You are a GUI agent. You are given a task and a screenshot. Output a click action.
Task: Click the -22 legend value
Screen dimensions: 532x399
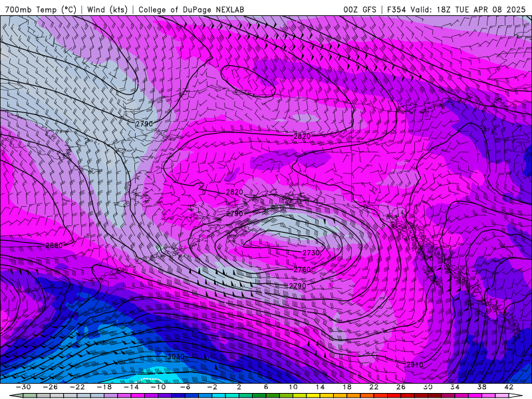[x=77, y=387]
